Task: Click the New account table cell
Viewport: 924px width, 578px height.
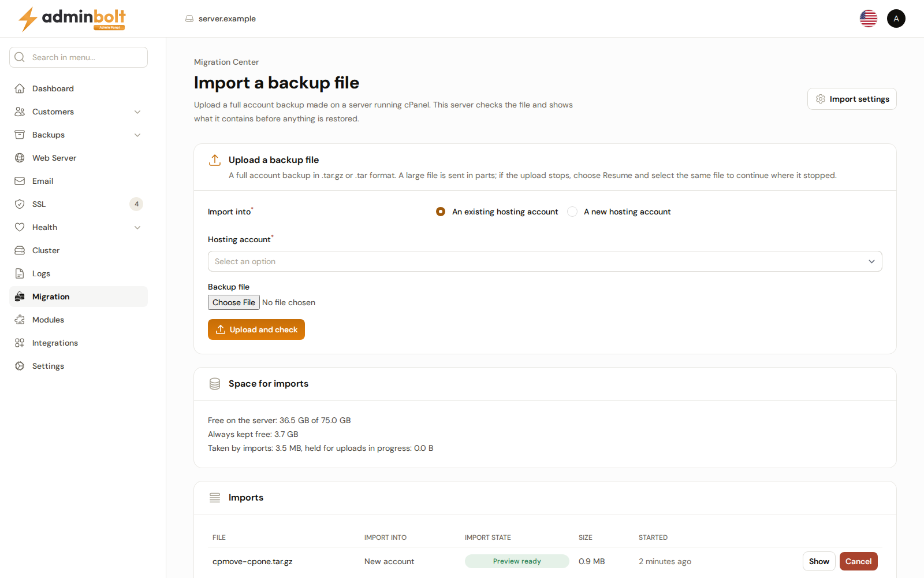Action: 389,561
